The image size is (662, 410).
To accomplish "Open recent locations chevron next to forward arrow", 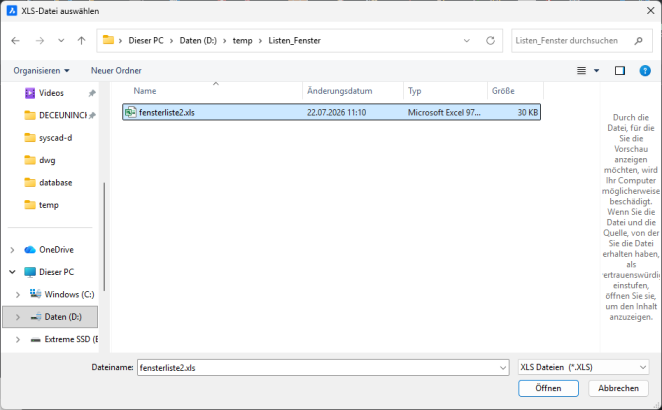I will [x=61, y=41].
